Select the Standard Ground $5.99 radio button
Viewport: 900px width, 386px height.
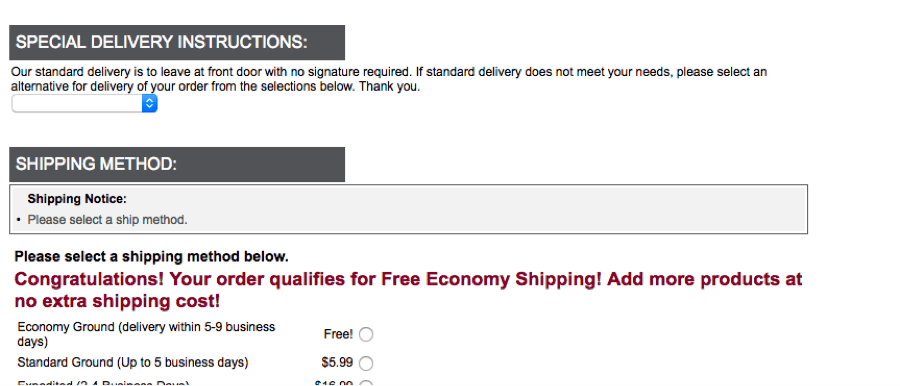[x=366, y=363]
